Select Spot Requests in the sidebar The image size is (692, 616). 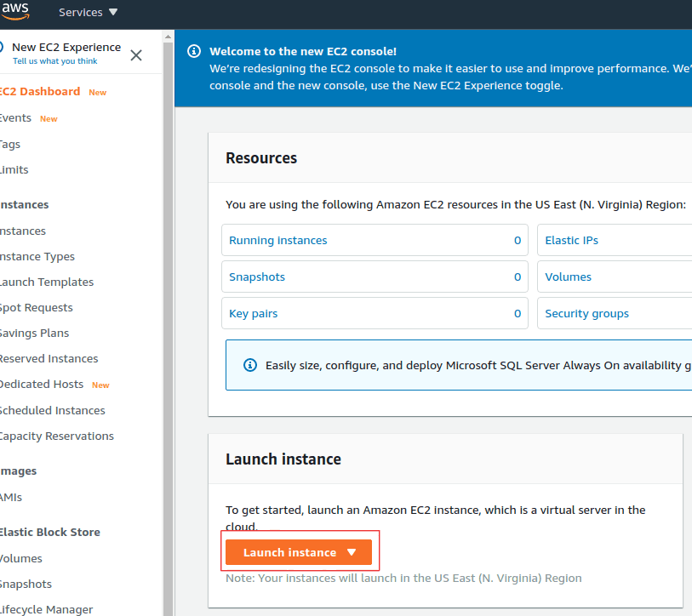point(37,307)
